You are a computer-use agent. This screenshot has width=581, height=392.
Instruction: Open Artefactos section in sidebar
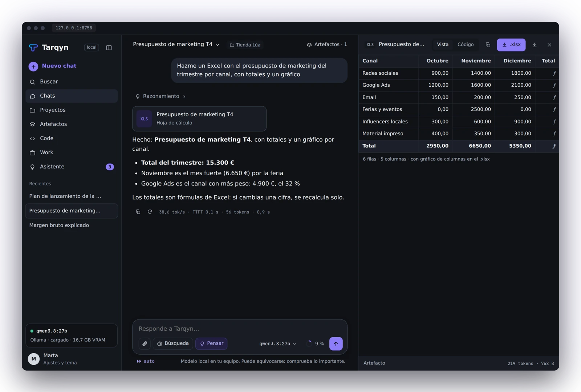coord(72,124)
